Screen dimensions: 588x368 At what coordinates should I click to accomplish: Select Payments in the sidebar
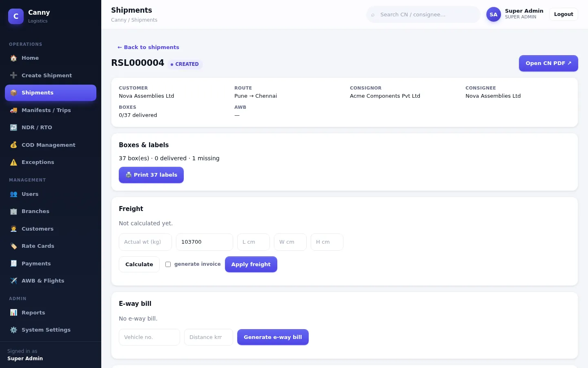[51, 264]
